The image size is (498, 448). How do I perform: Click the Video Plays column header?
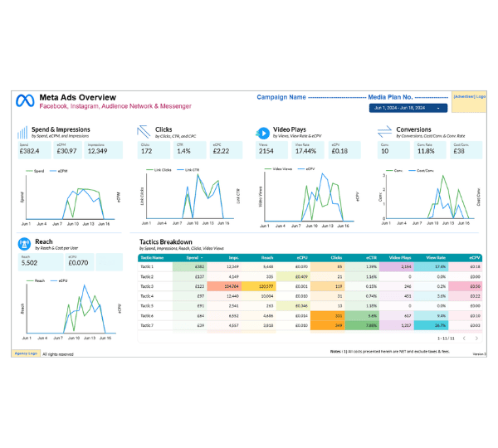click(x=400, y=257)
